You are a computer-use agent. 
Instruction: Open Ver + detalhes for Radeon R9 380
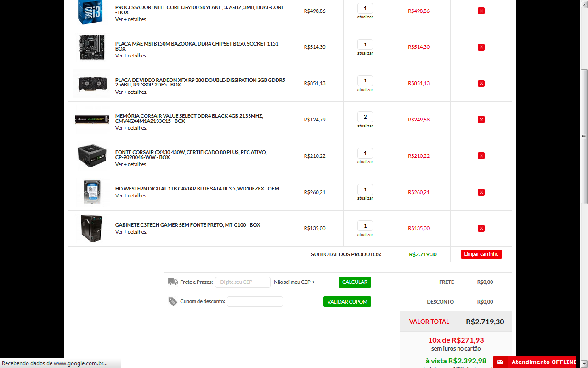[131, 92]
